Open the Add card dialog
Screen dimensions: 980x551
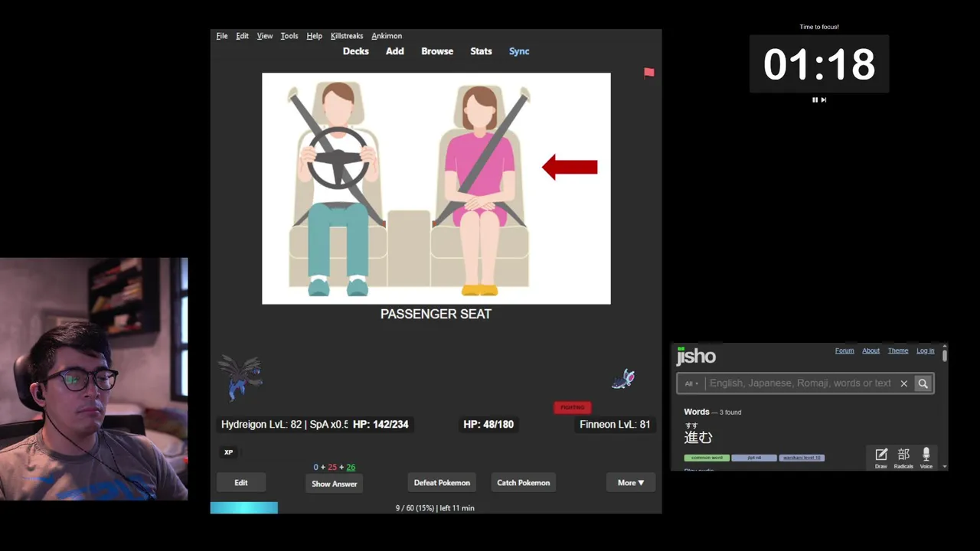395,51
